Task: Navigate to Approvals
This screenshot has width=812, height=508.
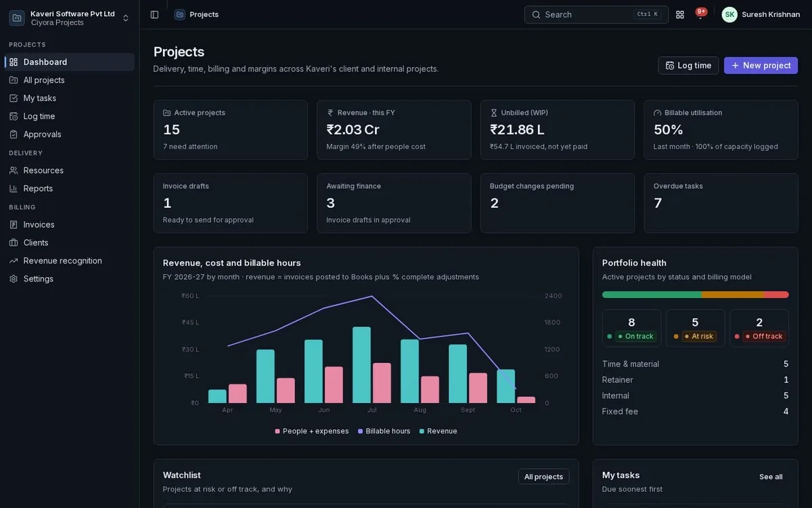Action: (x=70, y=134)
